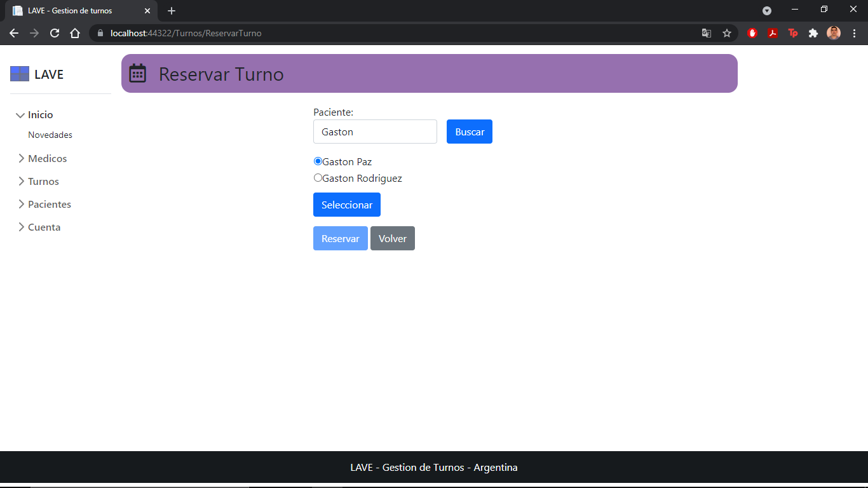Open Novedades in the sidebar
The image size is (868, 488).
50,135
